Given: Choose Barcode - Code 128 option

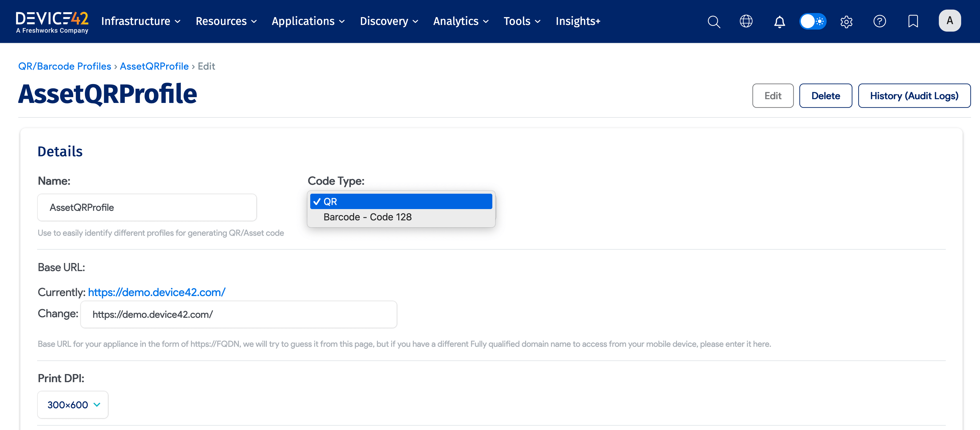Looking at the screenshot, I should point(368,217).
